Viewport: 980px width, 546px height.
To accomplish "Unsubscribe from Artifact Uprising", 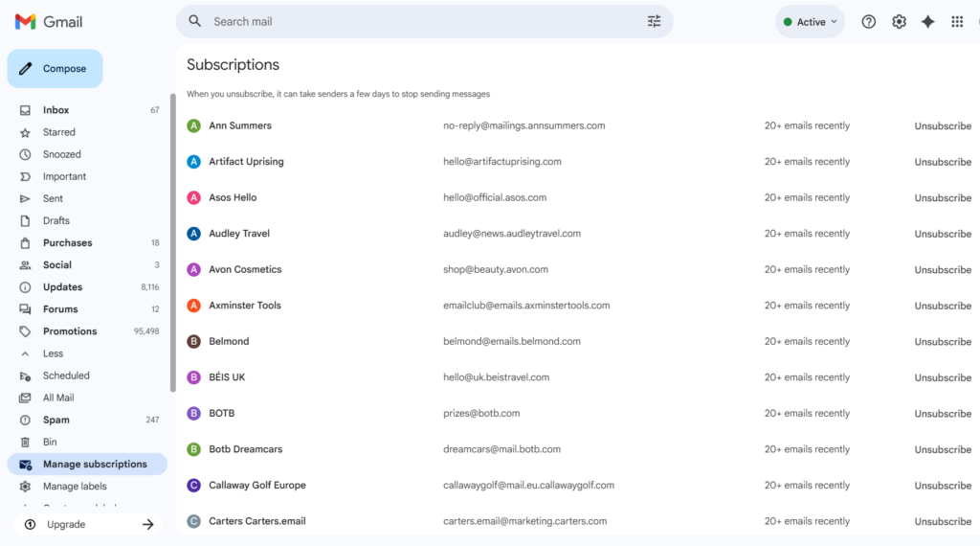I will [x=943, y=162].
